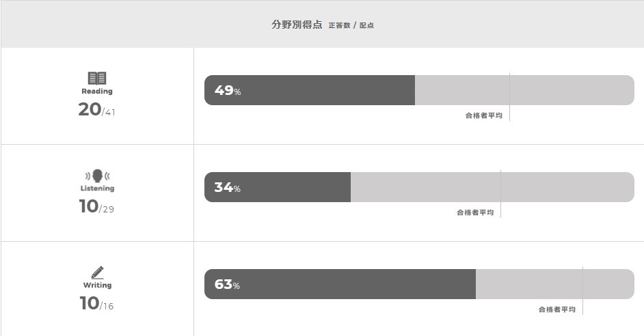Image resolution: width=644 pixels, height=336 pixels.
Task: Click the 合格者平均 label under Listening bar
Action: coord(475,212)
